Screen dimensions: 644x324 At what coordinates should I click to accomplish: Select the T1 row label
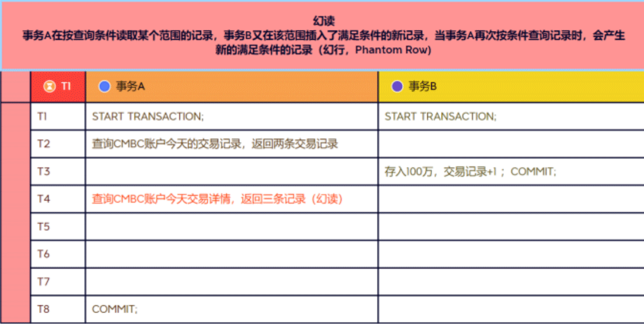coord(42,116)
